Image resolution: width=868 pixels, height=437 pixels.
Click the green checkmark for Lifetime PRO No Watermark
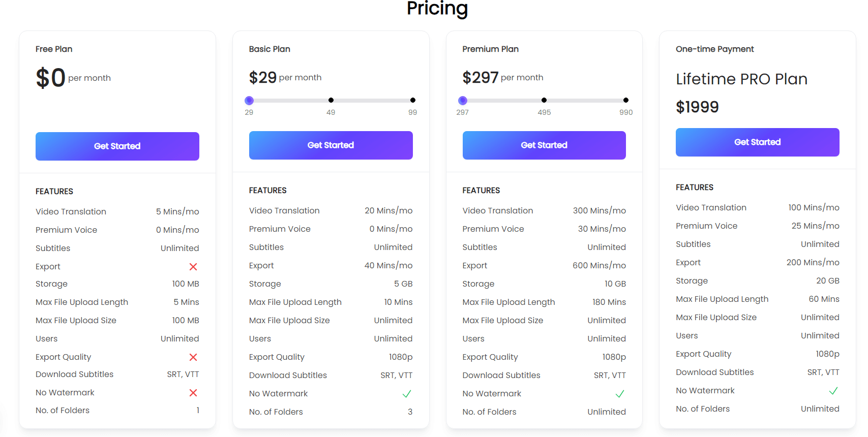(833, 391)
